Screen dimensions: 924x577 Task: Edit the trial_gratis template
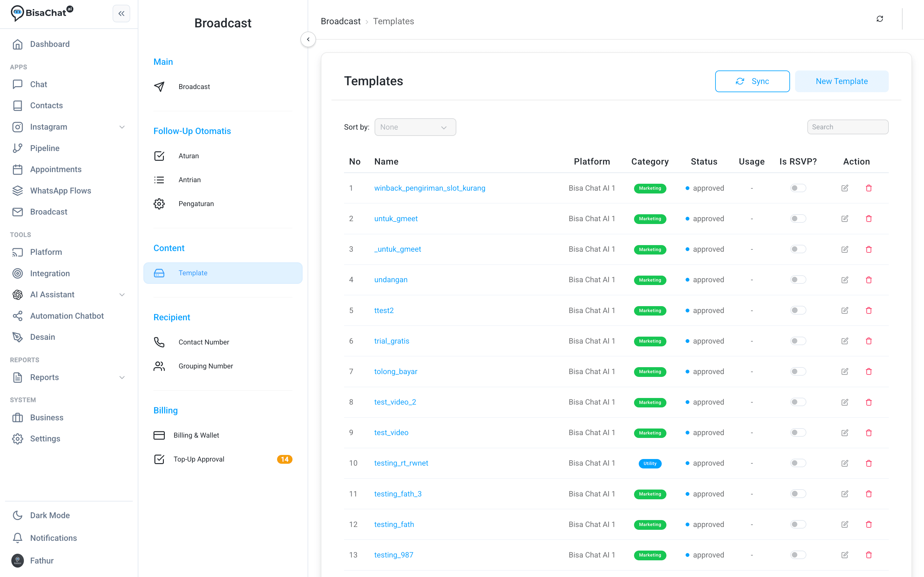845,341
